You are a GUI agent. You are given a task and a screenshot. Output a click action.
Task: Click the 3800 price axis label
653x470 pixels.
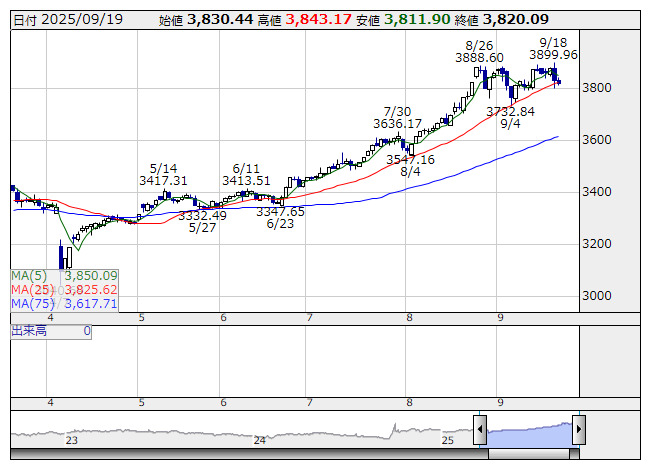point(597,88)
